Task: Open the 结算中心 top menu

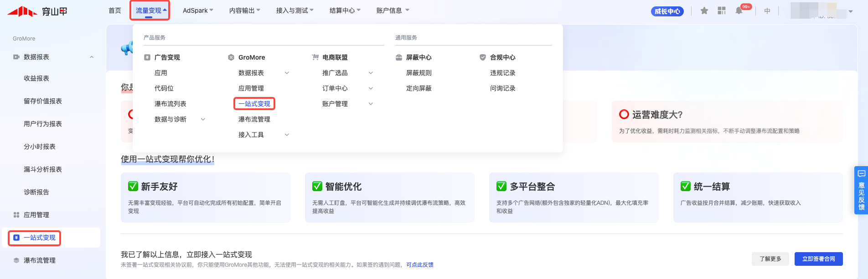Action: click(345, 10)
